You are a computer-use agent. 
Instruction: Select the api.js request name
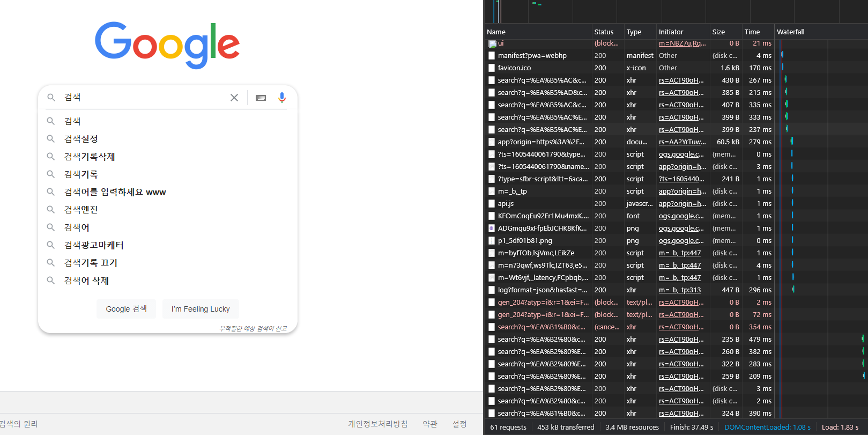pyautogui.click(x=506, y=204)
